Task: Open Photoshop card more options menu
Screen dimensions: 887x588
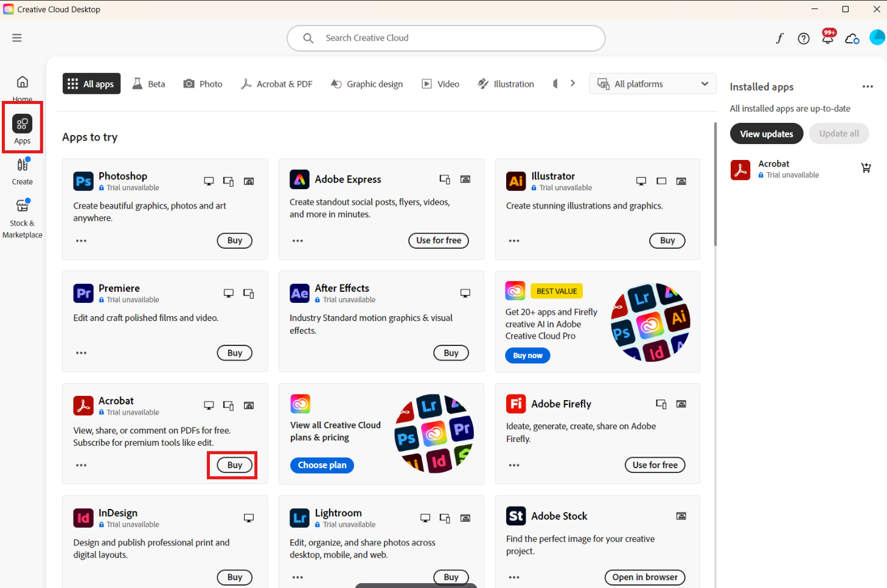Action: click(x=81, y=241)
